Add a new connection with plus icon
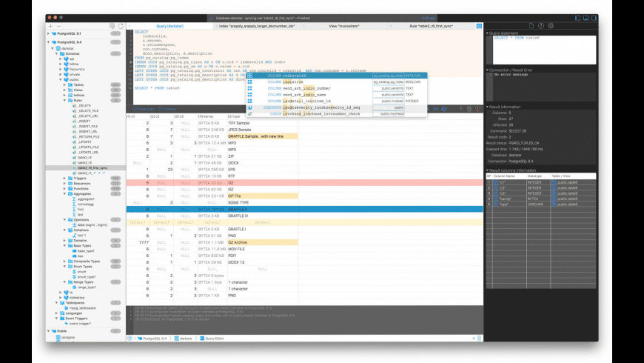644x363 pixels. click(x=50, y=26)
